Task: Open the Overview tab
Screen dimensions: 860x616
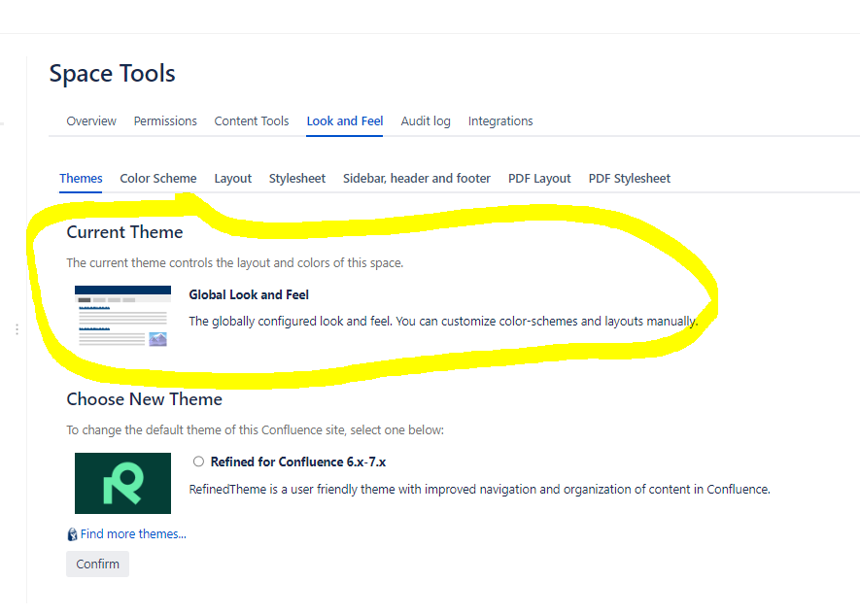Action: coord(91,121)
